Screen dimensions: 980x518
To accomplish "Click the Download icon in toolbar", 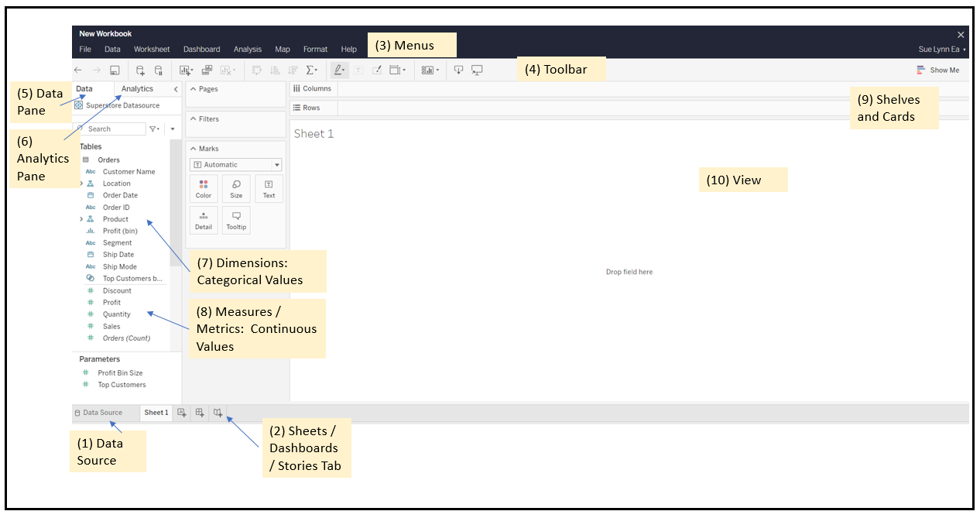I will [x=458, y=70].
